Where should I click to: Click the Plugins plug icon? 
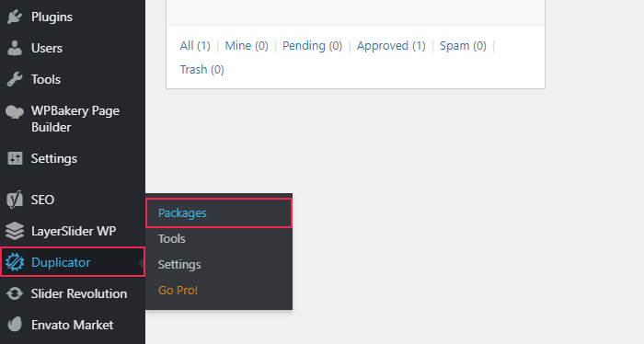click(x=15, y=17)
